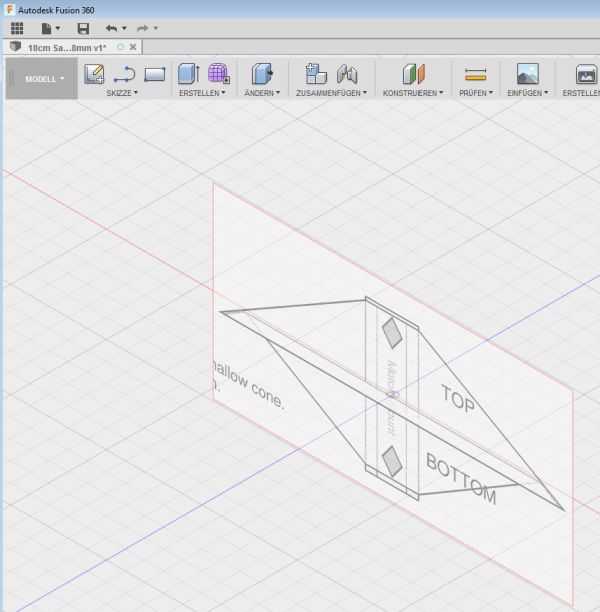Viewport: 600px width, 612px height.
Task: Open the MODELL workspace switcher
Action: [x=42, y=79]
